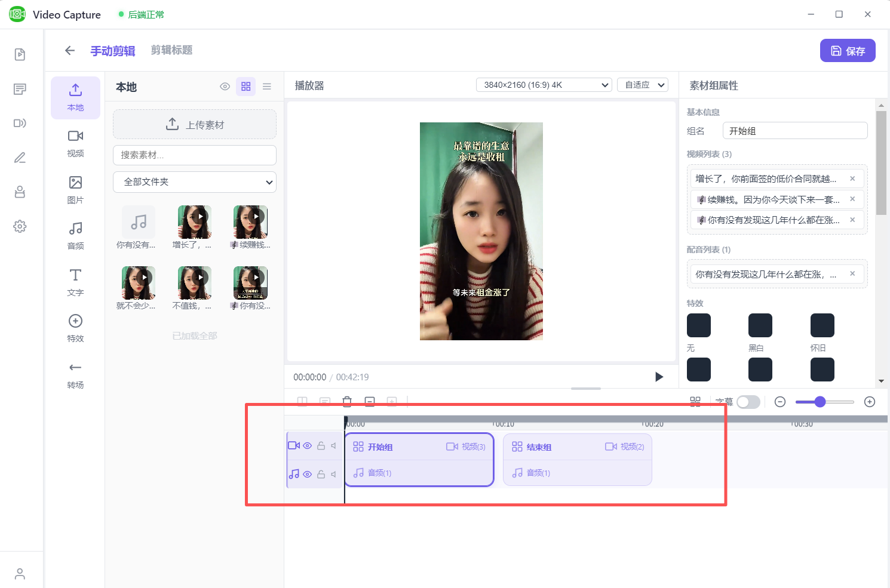This screenshot has width=890, height=588.
Task: Switch local media to grid view
Action: point(246,87)
